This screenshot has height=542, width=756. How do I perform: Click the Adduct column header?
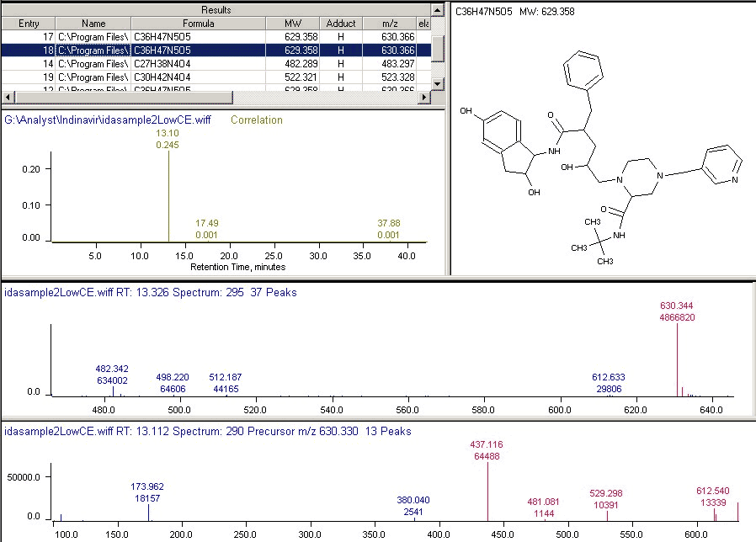pyautogui.click(x=341, y=24)
